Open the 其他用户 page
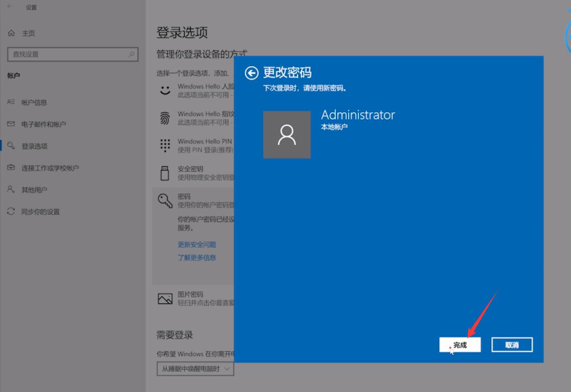The width and height of the screenshot is (571, 392). 34,190
